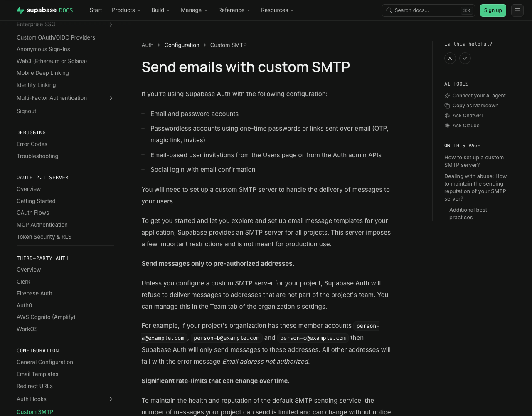Open the Build dropdown menu
The height and width of the screenshot is (416, 532).
click(x=161, y=10)
